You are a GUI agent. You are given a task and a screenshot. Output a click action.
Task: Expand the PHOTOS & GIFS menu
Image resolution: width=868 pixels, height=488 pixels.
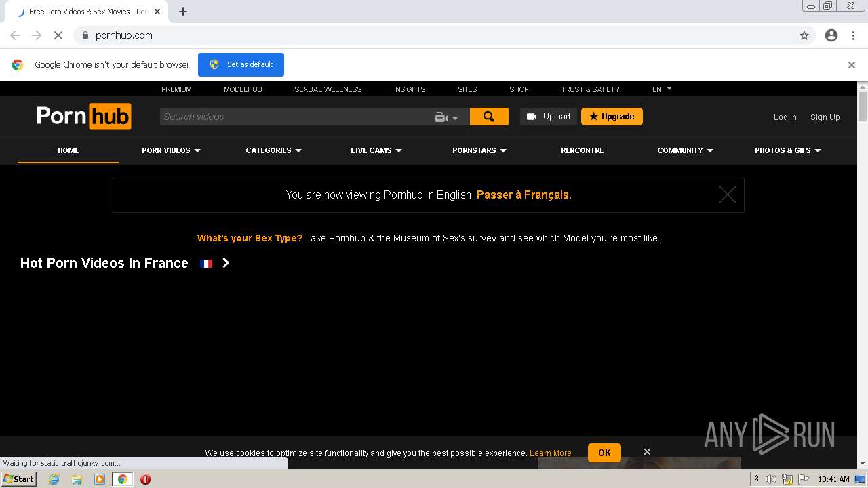pos(788,150)
